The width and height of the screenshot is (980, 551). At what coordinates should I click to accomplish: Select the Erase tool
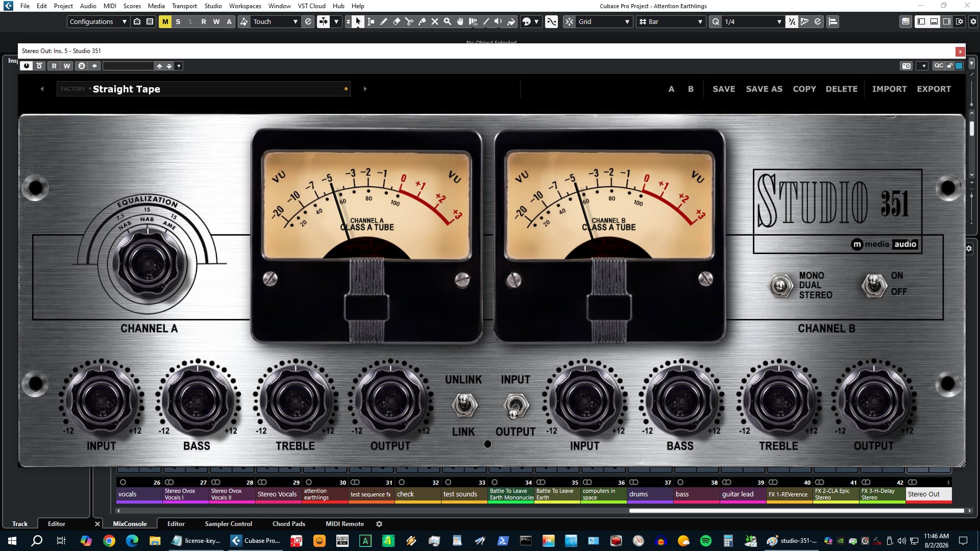click(x=397, y=21)
